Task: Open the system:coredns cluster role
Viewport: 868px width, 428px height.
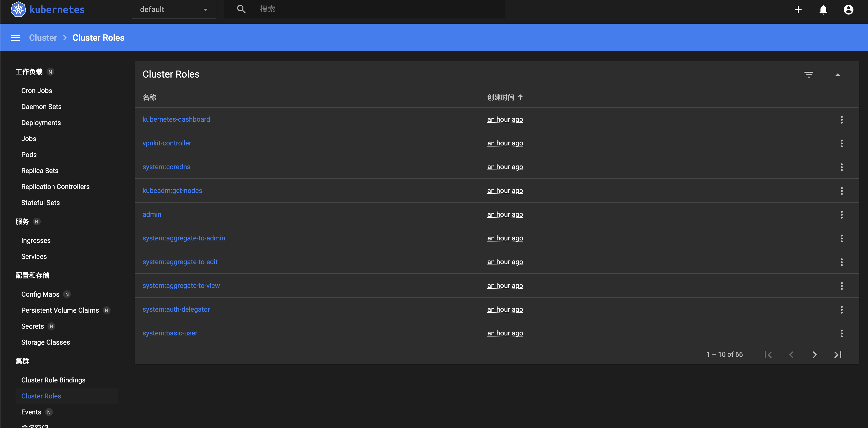Action: [167, 167]
